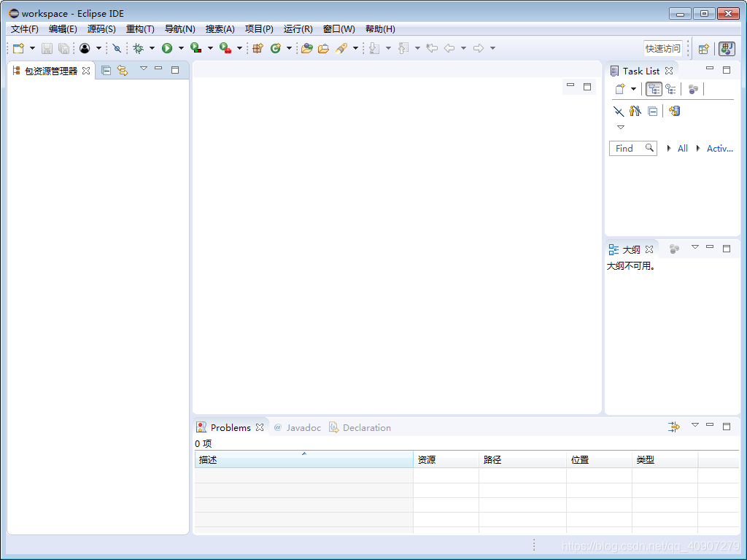
Task: Collapse all in Package Explorer
Action: (107, 71)
